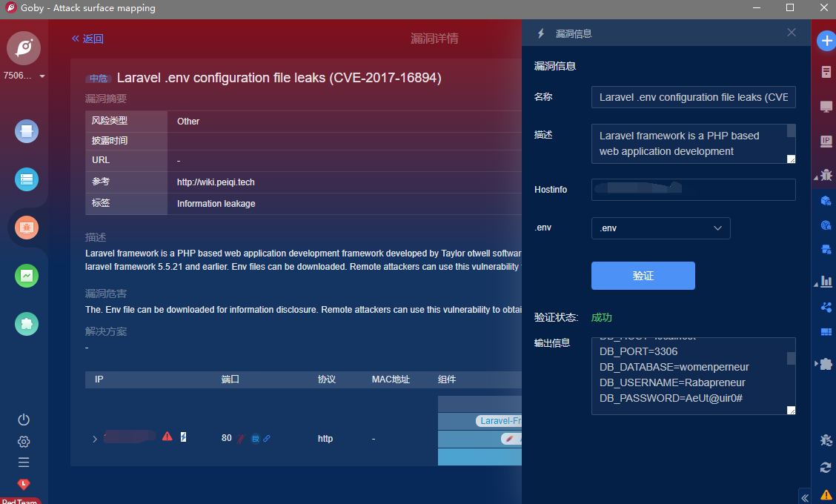
Task: Click the blue plus new scan button
Action: pyautogui.click(x=826, y=42)
